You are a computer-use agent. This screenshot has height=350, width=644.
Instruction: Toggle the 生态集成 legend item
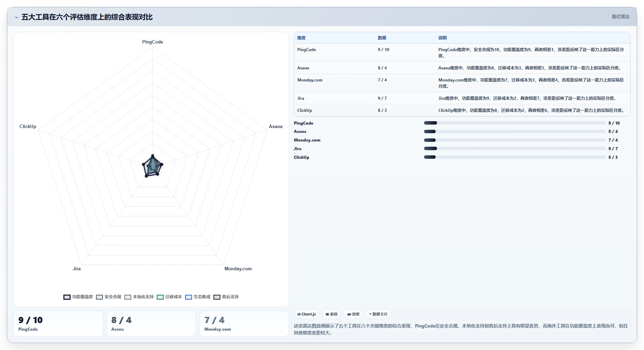198,297
